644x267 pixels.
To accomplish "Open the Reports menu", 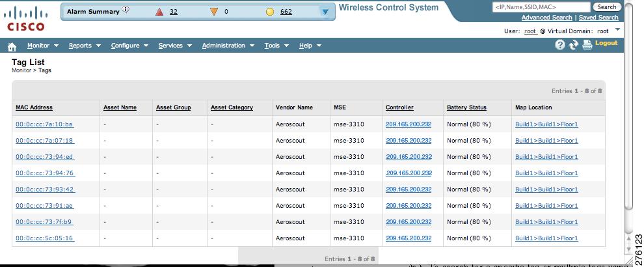I will point(85,45).
